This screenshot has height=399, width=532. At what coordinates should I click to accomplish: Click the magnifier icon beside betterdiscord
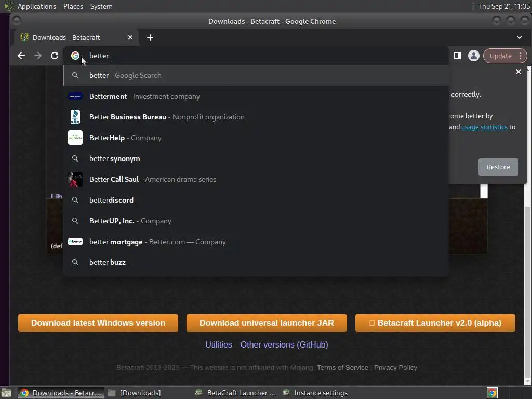(75, 200)
